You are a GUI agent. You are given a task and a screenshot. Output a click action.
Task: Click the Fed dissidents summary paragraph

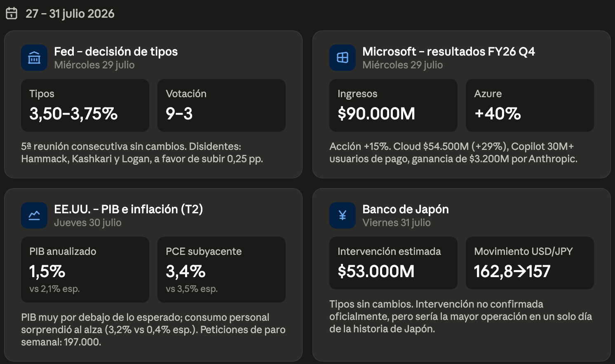[142, 153]
